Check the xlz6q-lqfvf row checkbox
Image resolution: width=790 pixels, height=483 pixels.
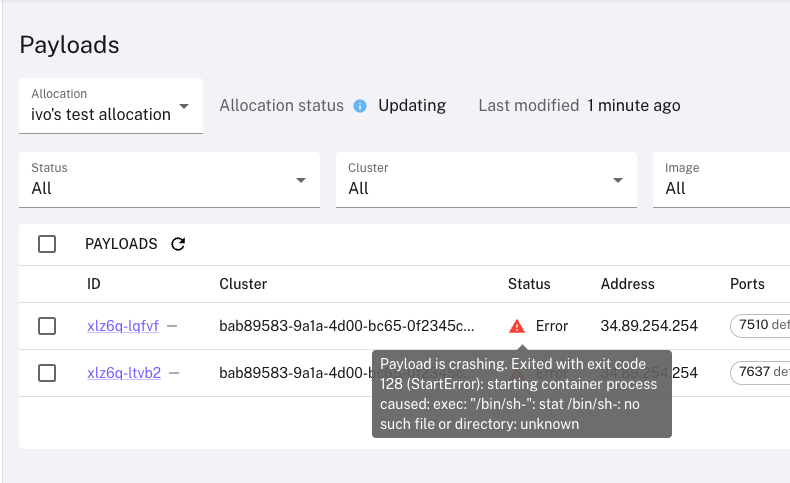[47, 326]
